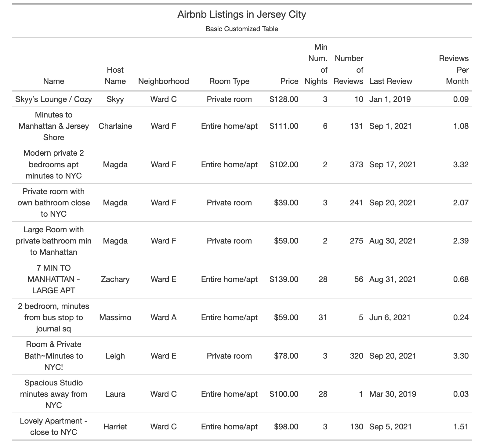Click price '$98.00'
489x448 pixels.
click(286, 427)
